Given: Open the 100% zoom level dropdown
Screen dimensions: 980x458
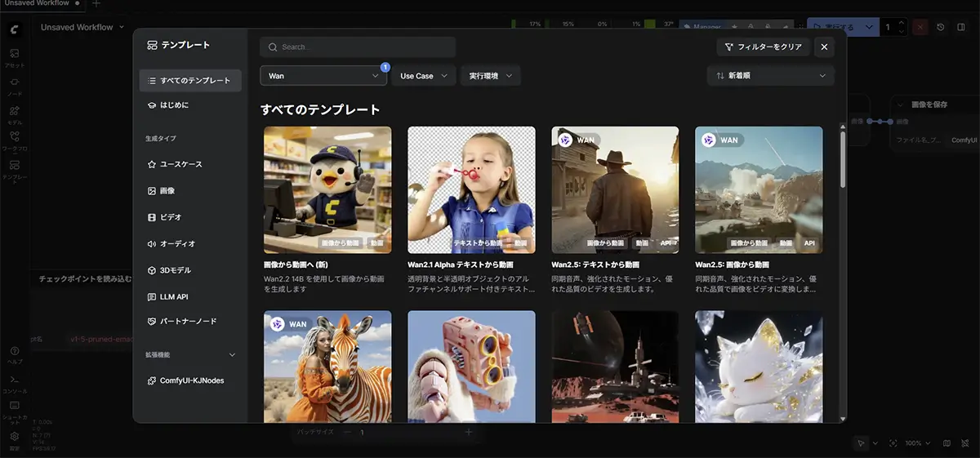Looking at the screenshot, I should tap(917, 443).
